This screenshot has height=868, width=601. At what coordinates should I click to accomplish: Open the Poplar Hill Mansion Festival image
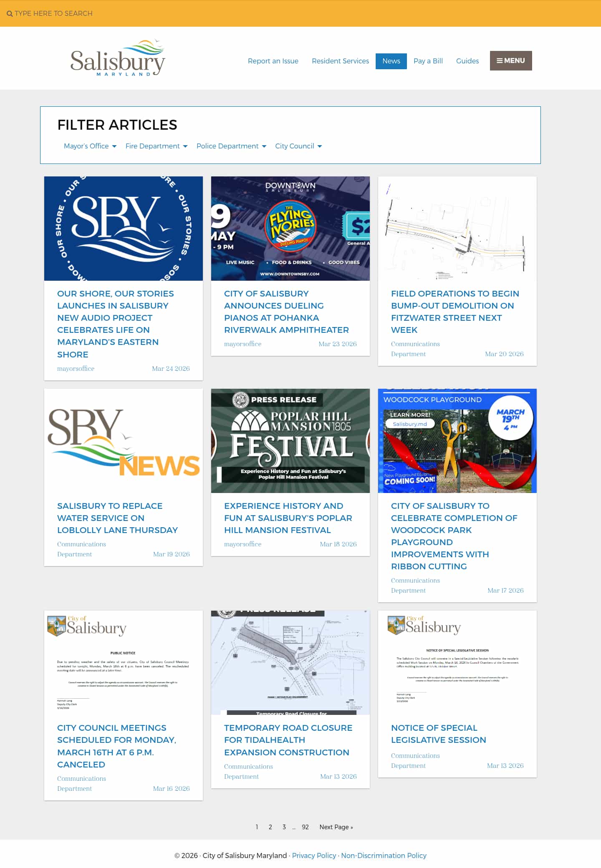[x=290, y=441]
